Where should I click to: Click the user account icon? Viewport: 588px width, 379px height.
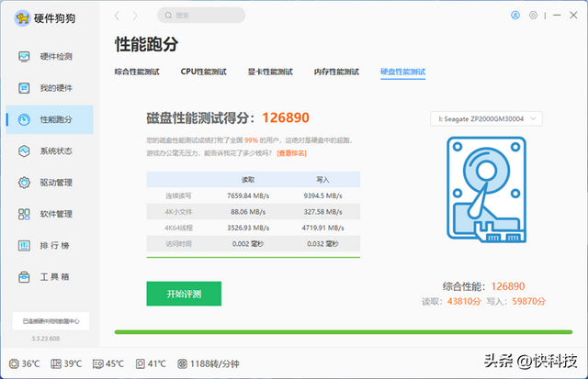click(514, 16)
